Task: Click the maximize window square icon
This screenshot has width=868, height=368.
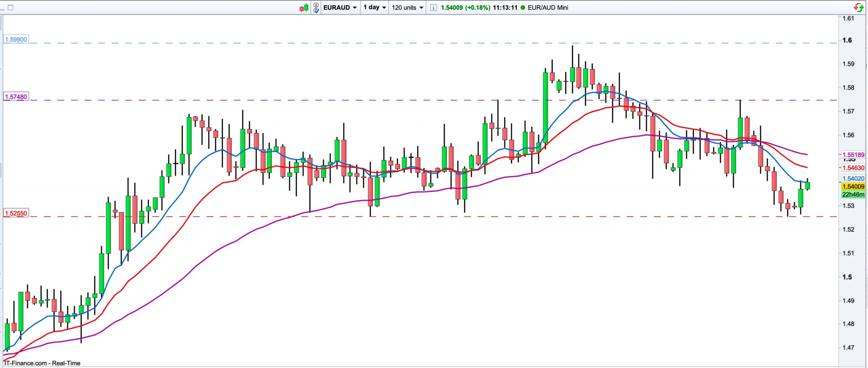Action: (x=11, y=7)
